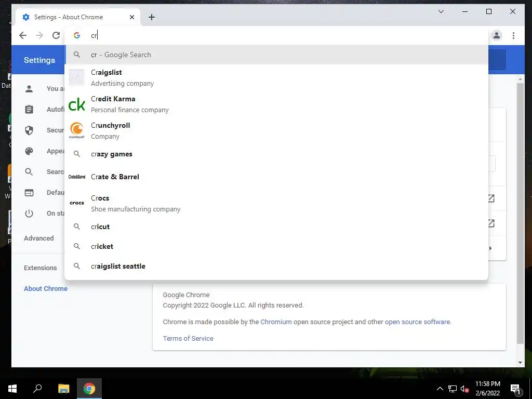
Task: Click the Chrome taskbar icon
Action: (89, 389)
